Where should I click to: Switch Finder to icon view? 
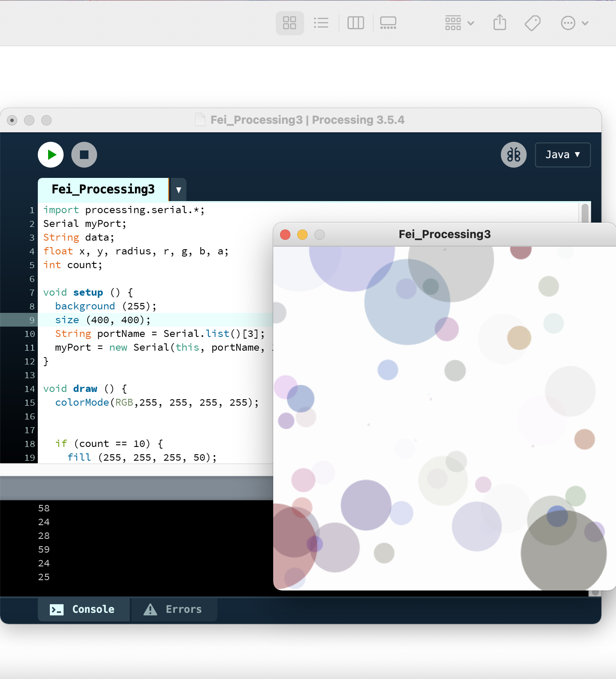[x=290, y=23]
